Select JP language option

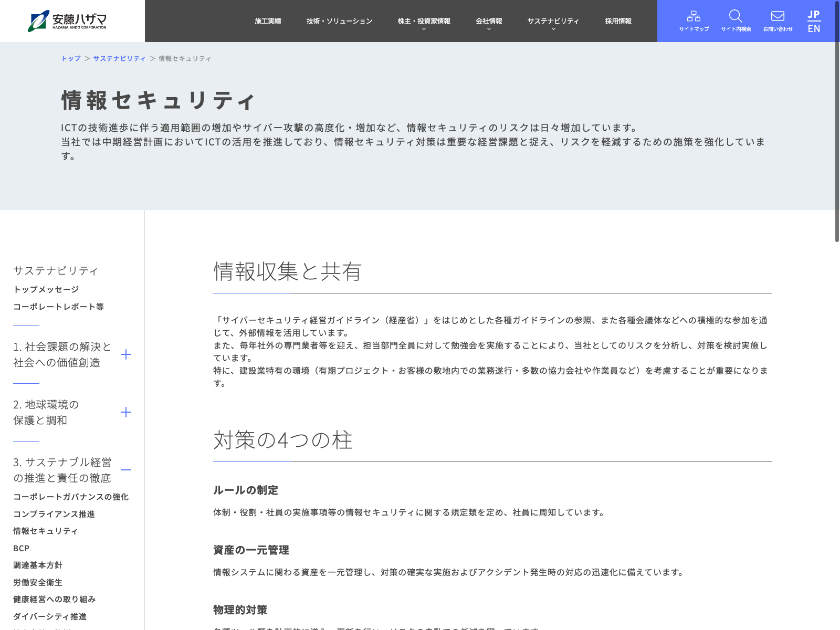pyautogui.click(x=814, y=14)
